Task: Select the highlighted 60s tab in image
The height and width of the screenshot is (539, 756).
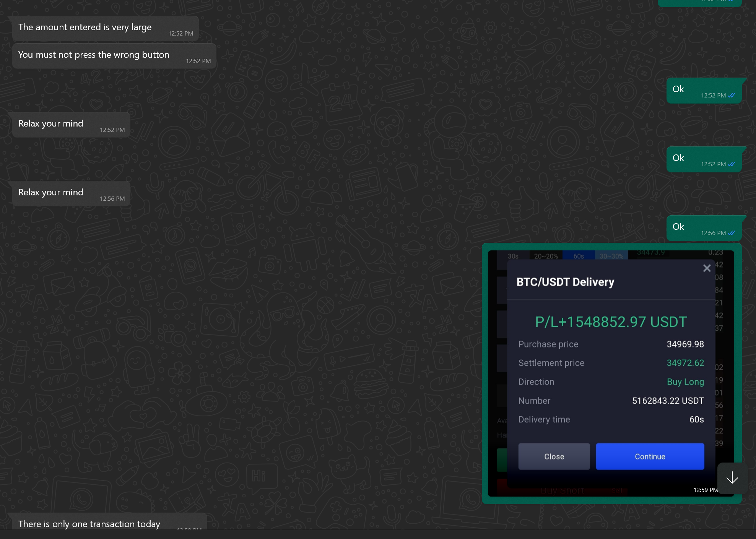Action: click(579, 256)
